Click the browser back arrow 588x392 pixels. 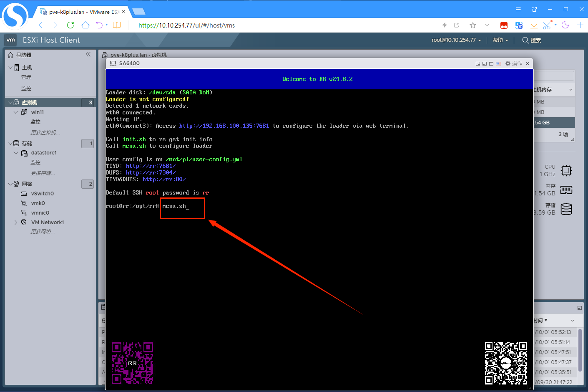pyautogui.click(x=41, y=25)
